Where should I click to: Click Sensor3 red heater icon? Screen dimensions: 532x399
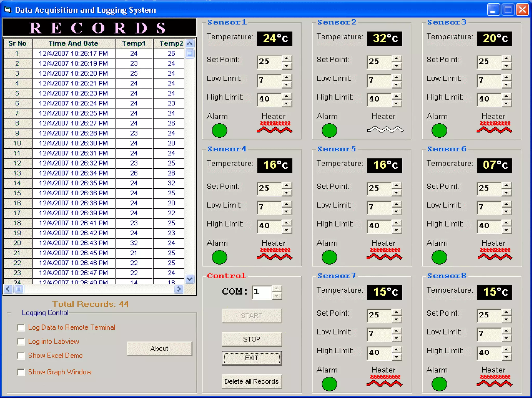coord(495,127)
